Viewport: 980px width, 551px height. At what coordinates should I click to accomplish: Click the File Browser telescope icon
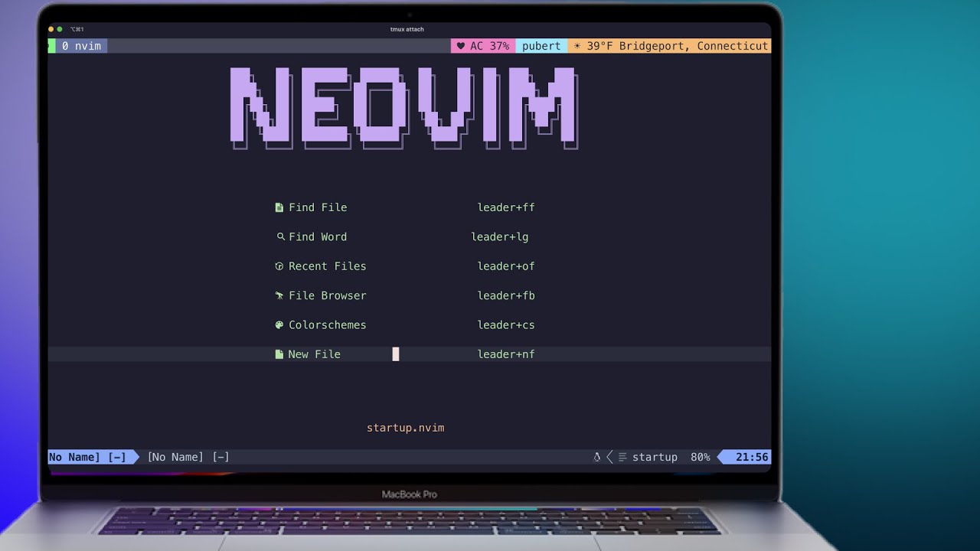tap(279, 295)
